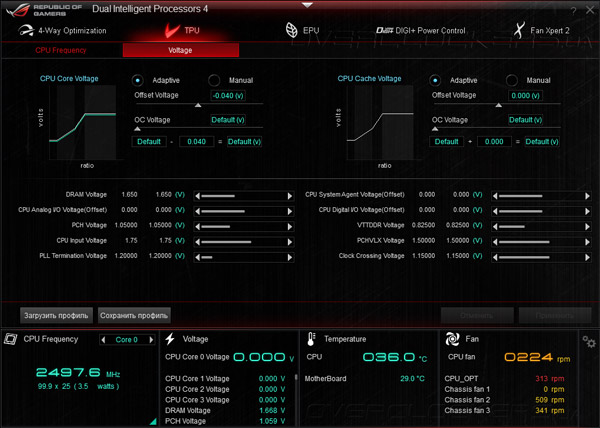The image size is (600, 428).
Task: Click the Fan monitor fan icon
Action: pyautogui.click(x=452, y=339)
